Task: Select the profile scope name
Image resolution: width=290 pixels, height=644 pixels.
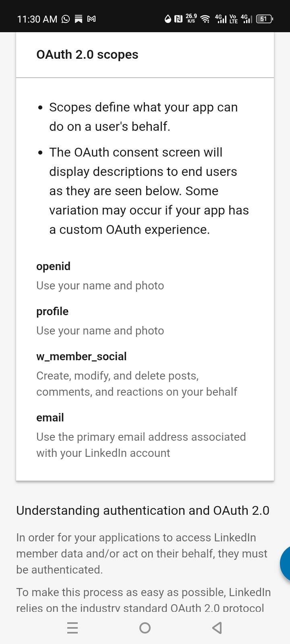Action: click(x=52, y=312)
